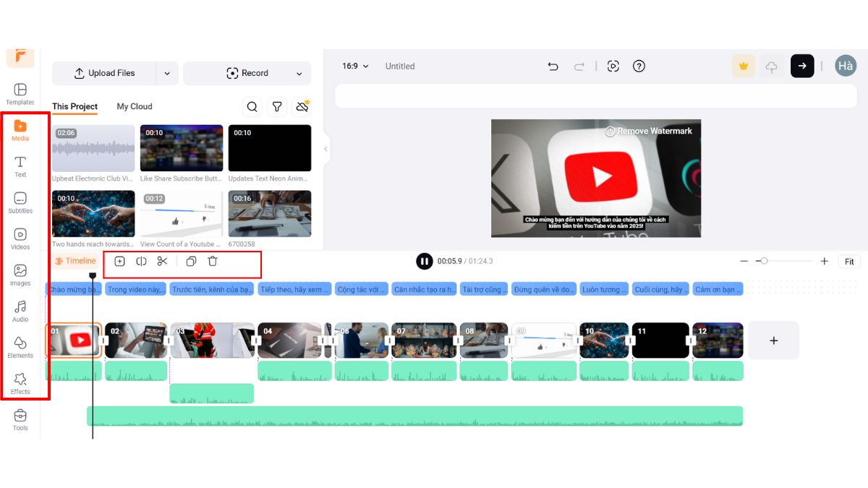868x488 pixels.
Task: Click the export arrow button
Action: point(802,67)
